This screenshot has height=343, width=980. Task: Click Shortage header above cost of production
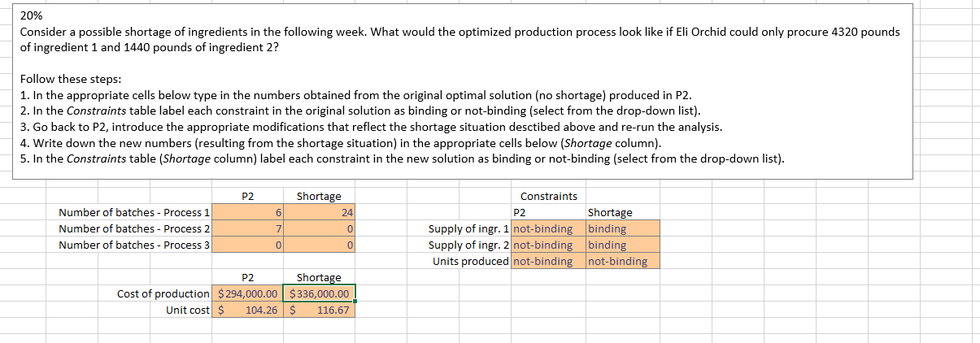tap(319, 278)
